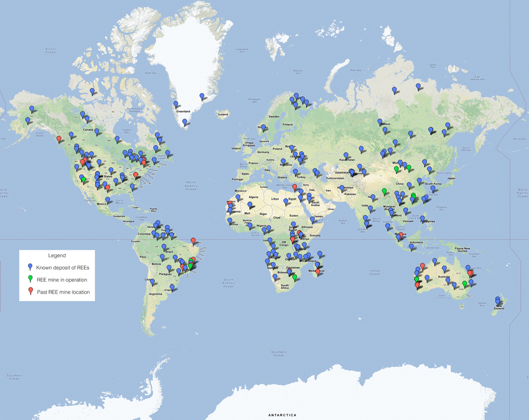Click the blue pin icon in the legend
Viewport: 529px width, 420px height.
click(30, 267)
